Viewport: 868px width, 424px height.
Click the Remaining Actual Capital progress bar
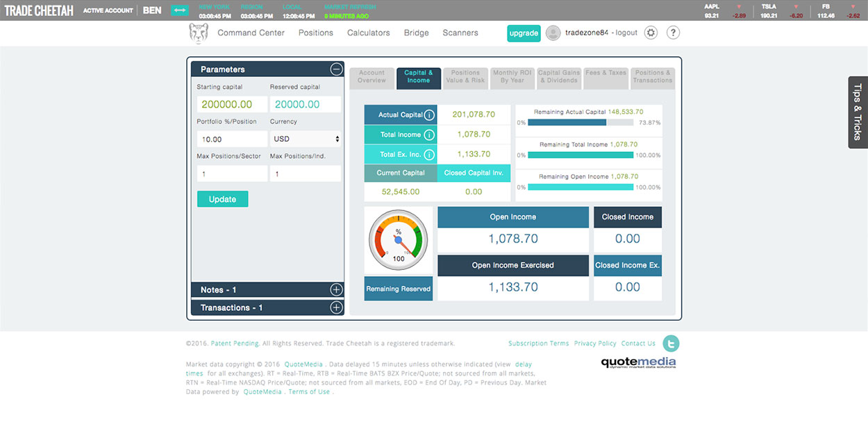[x=581, y=122]
